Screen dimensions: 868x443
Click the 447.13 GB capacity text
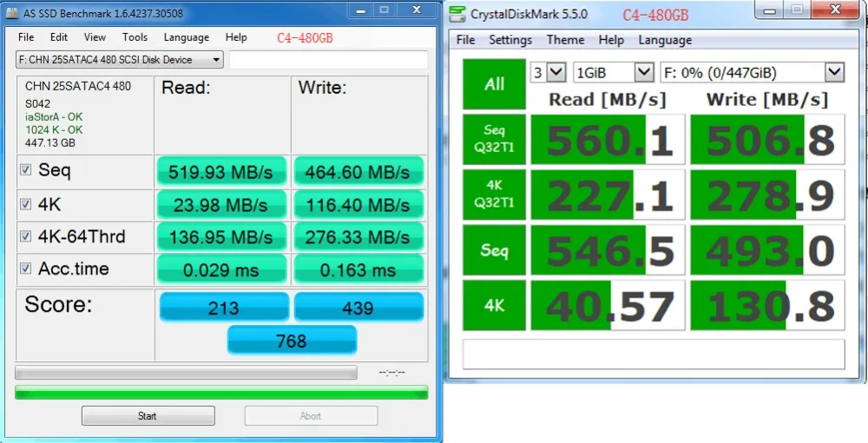49,142
